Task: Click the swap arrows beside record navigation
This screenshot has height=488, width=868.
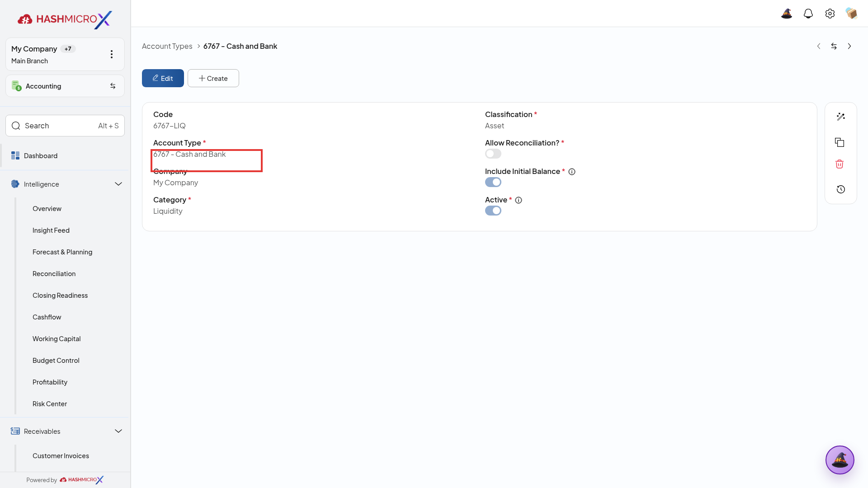Action: [x=834, y=46]
